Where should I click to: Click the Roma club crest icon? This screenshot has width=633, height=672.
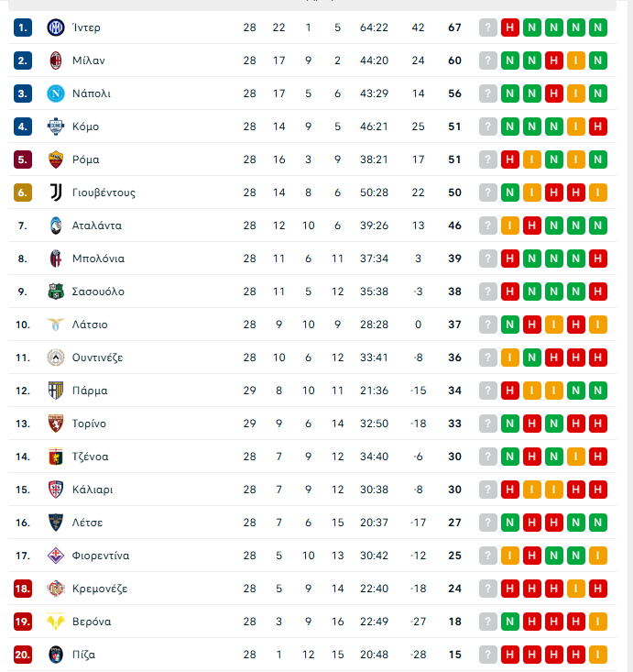pos(56,160)
